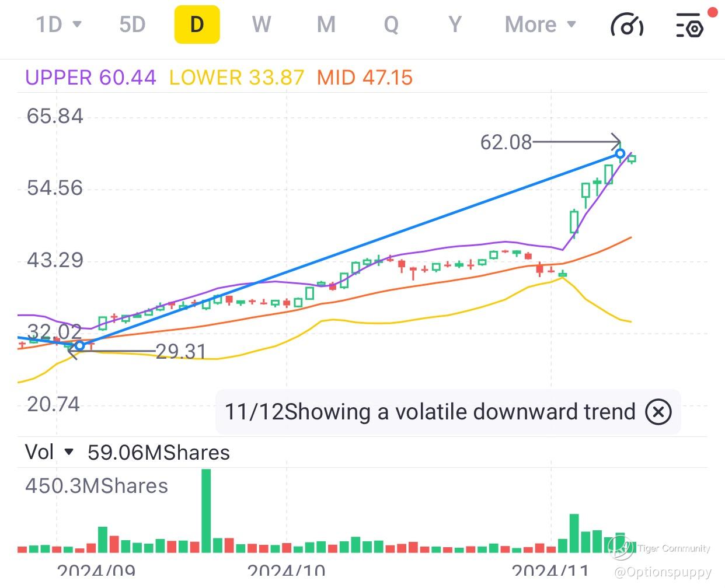Switch to the Y yearly tab
The width and height of the screenshot is (725, 588).
455,24
